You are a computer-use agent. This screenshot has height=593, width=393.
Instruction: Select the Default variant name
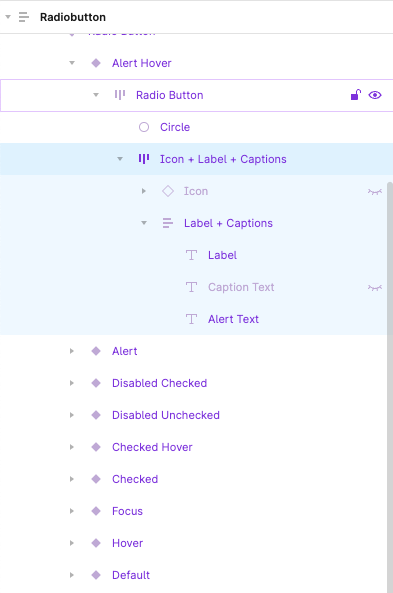pyautogui.click(x=131, y=575)
